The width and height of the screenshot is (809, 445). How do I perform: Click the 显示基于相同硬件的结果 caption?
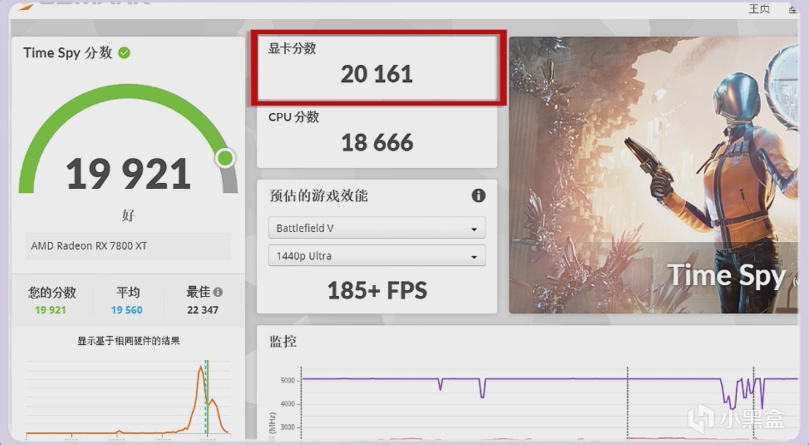click(x=128, y=341)
